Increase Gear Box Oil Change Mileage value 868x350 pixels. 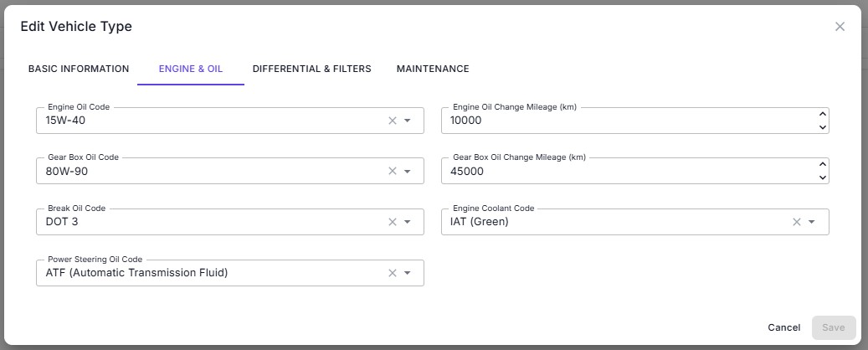(822, 164)
